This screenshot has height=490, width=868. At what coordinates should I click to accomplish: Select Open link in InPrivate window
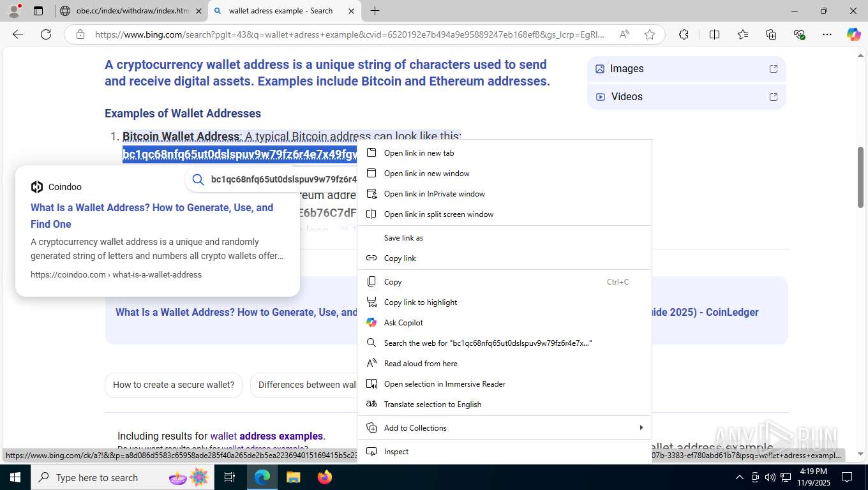[x=504, y=194]
